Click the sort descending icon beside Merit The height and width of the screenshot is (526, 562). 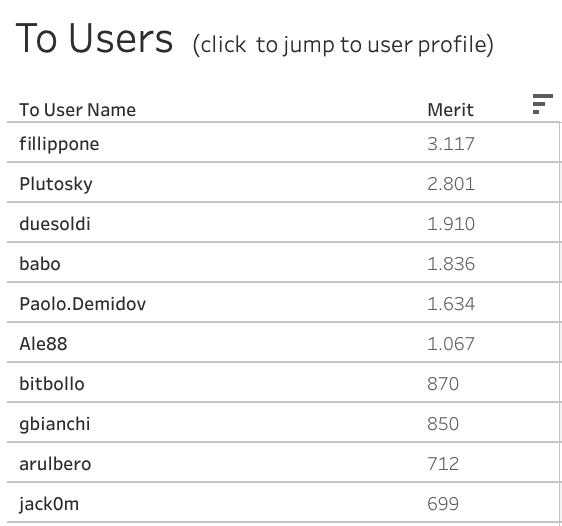[x=543, y=104]
